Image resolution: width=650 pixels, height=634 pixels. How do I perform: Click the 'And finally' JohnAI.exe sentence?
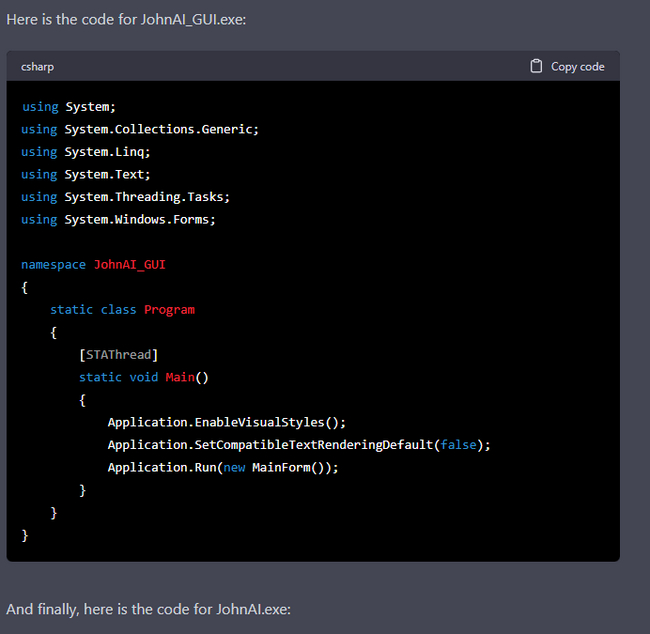[x=148, y=609]
